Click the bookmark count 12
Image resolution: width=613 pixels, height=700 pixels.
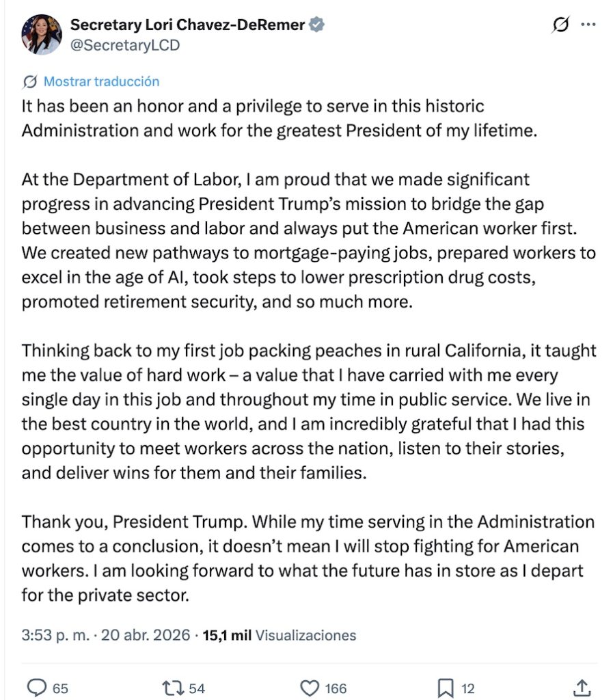467,688
